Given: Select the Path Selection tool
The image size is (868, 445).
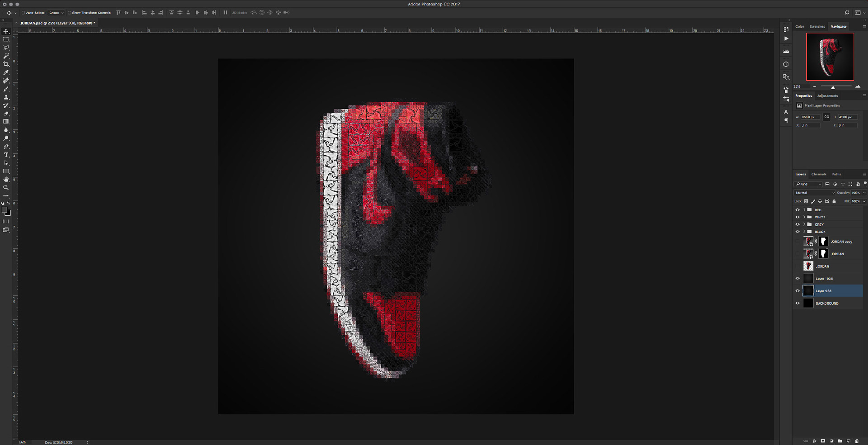Looking at the screenshot, I should 6,163.
